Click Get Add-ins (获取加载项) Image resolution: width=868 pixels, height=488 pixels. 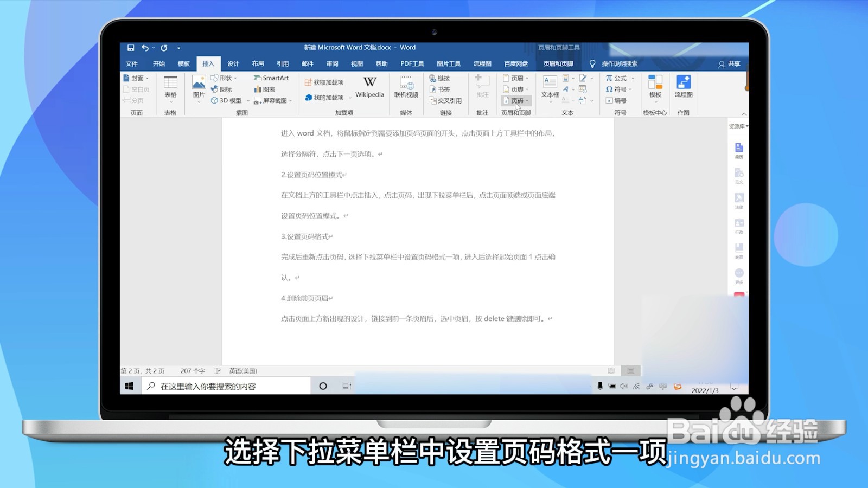(x=324, y=82)
